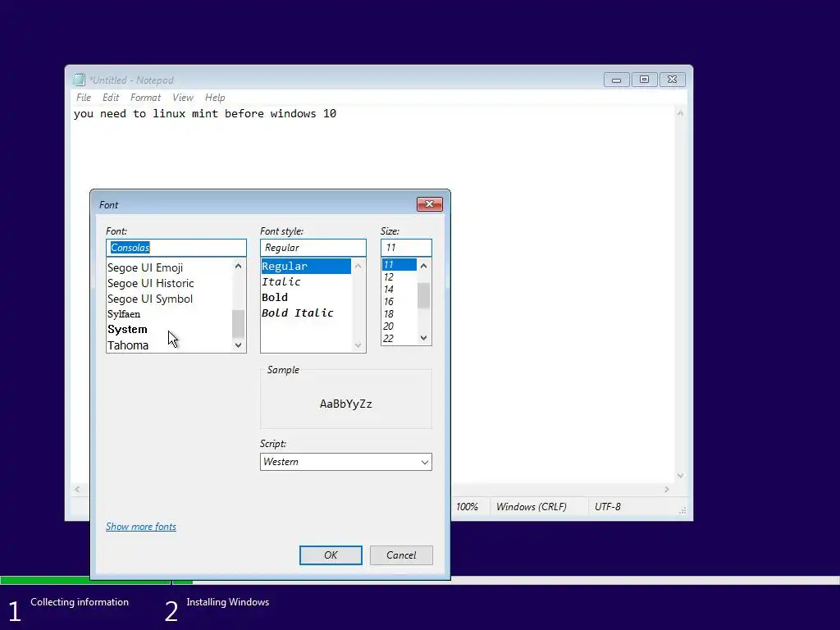Click size list scroll down arrow
The height and width of the screenshot is (630, 840).
pos(424,337)
